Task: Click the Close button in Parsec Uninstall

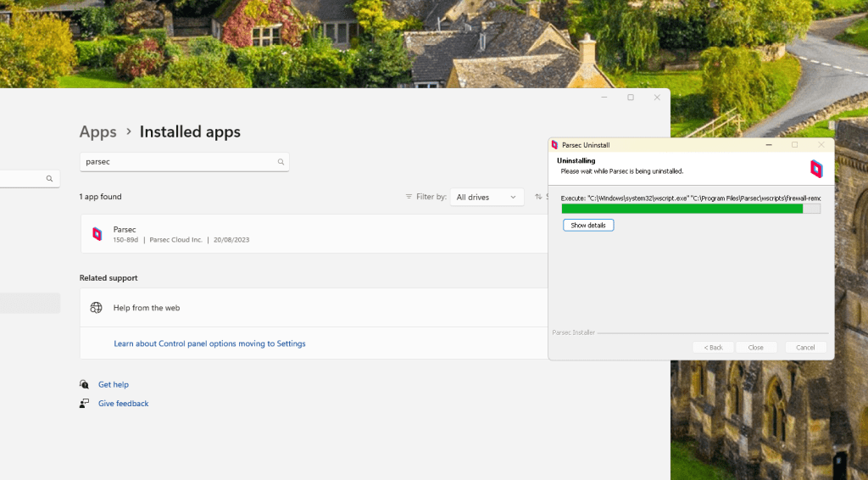Action: 755,347
